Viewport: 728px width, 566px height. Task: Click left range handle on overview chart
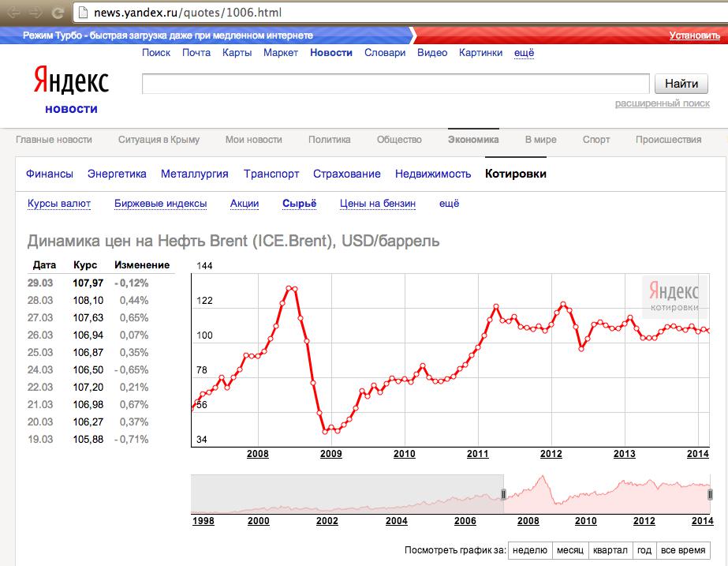click(x=503, y=494)
